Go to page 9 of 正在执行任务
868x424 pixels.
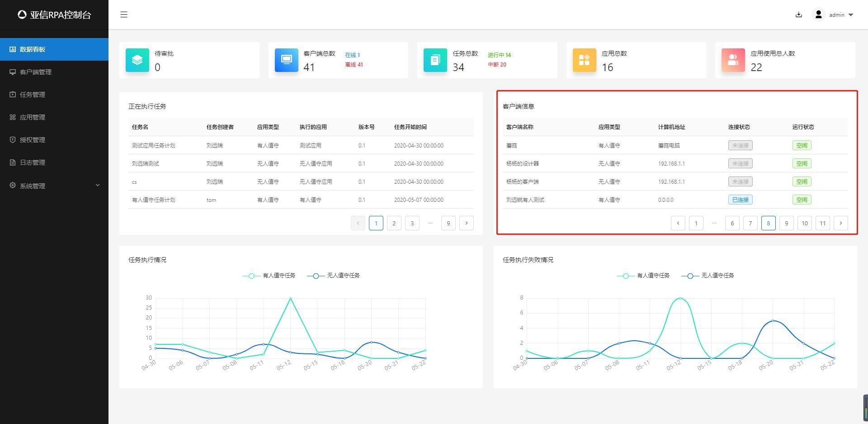click(x=448, y=223)
